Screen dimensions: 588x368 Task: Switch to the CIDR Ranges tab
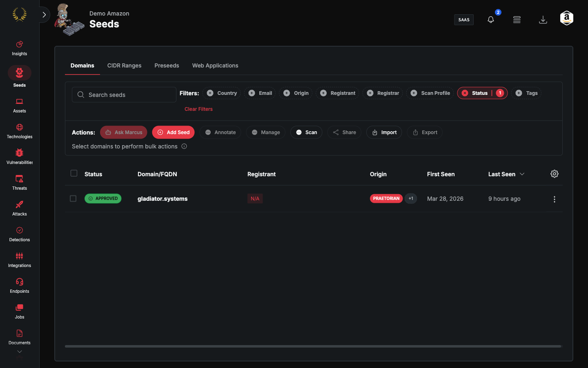125,65
